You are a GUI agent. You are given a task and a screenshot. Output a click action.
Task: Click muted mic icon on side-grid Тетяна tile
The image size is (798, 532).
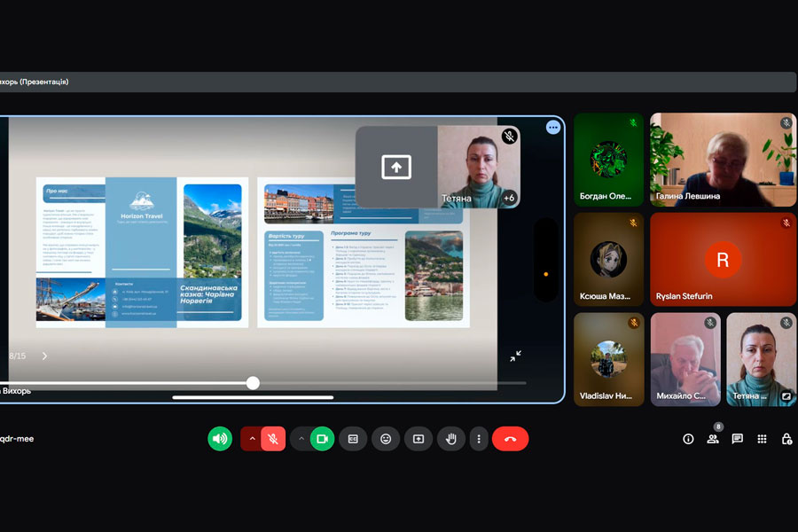coord(786,323)
